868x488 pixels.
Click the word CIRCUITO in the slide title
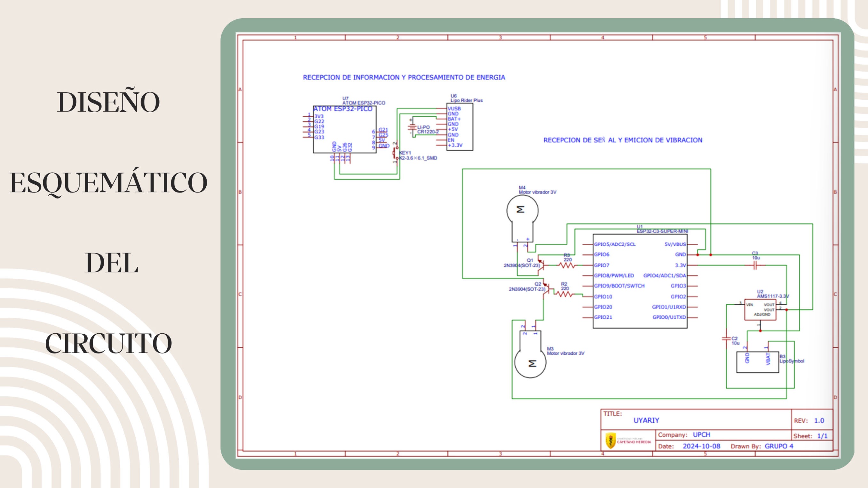click(108, 344)
